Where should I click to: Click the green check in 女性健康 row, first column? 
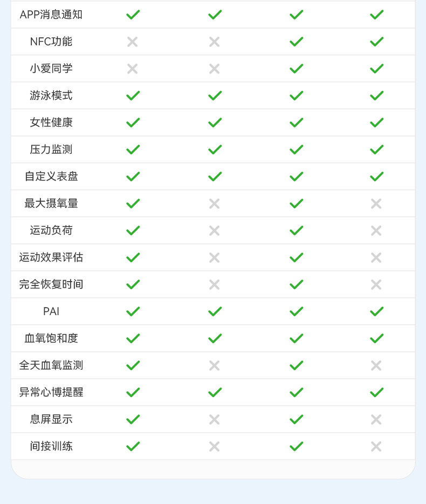click(133, 122)
